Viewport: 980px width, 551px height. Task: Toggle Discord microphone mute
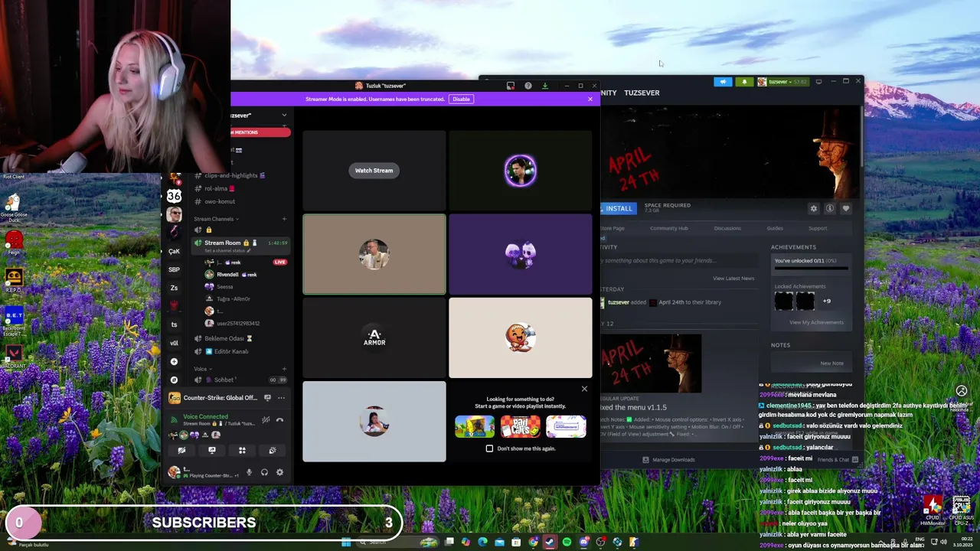pos(249,472)
